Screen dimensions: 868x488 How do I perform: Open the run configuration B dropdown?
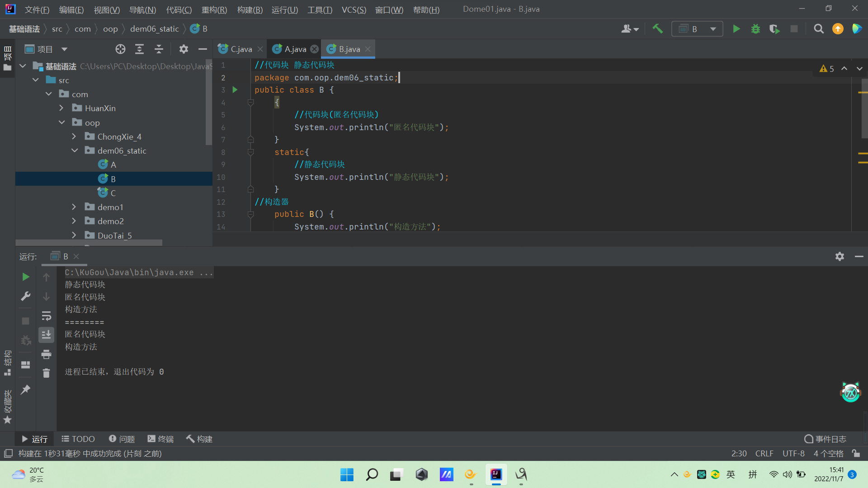click(x=697, y=29)
